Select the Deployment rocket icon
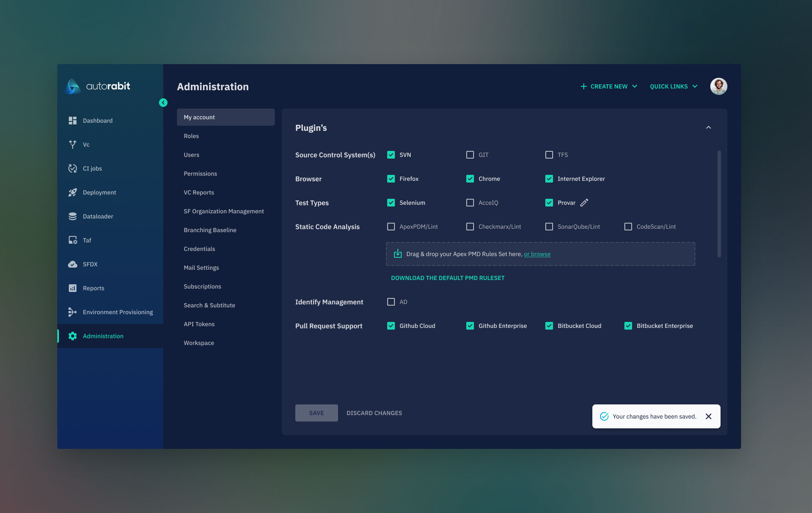Screen dimensions: 812x513 [x=73, y=192]
